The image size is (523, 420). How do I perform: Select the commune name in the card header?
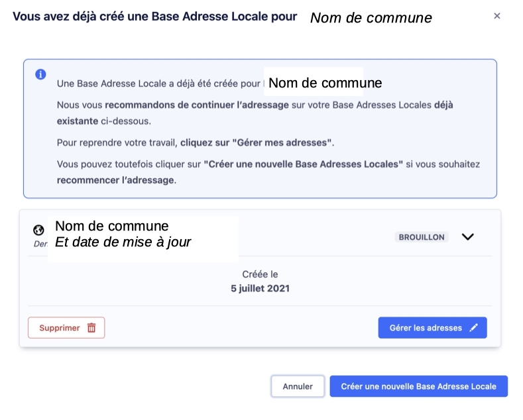click(111, 226)
